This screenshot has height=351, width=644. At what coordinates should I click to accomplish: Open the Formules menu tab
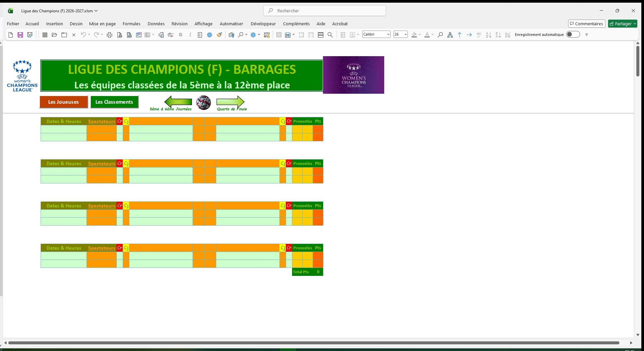[x=131, y=24]
